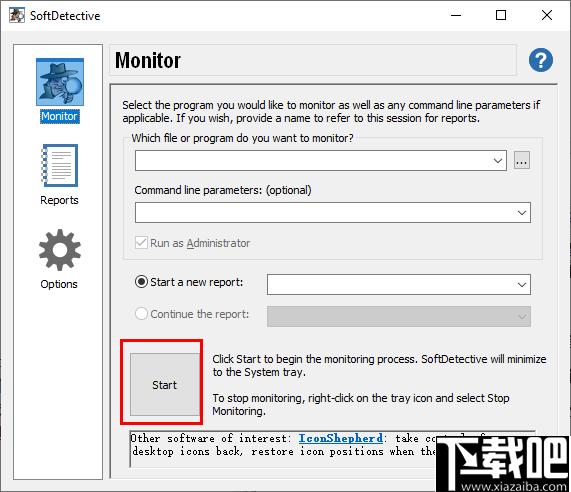Click the 'Command line parameters: (optional)' label
This screenshot has height=492, width=571.
pos(223,190)
